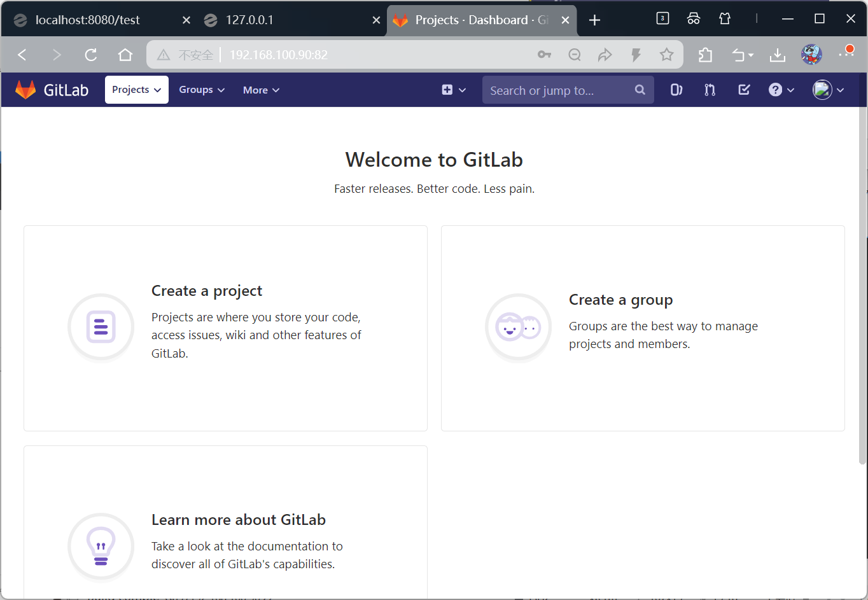This screenshot has height=600, width=868.
Task: Click the not secure warning icon
Action: [164, 55]
